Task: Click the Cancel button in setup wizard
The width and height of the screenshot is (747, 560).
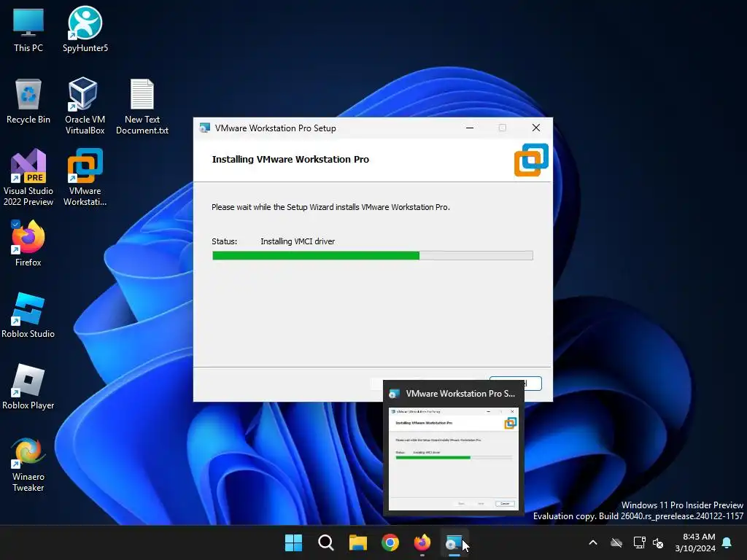Action: coord(516,384)
